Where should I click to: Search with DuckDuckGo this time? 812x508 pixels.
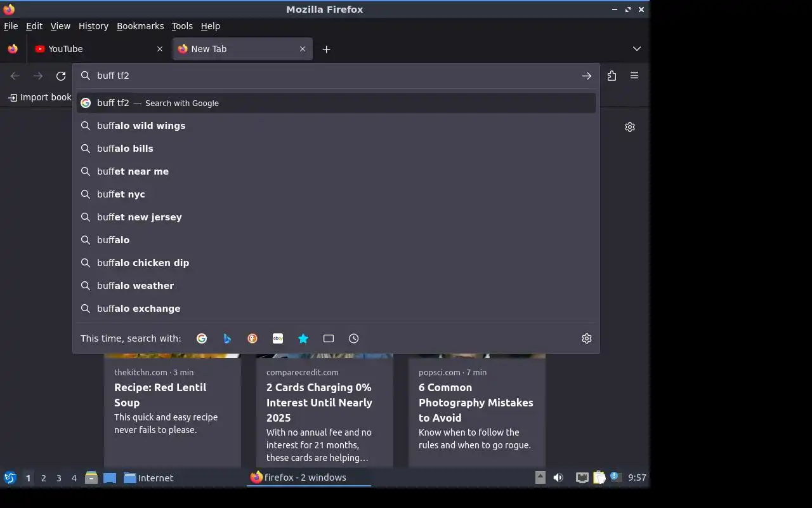coord(252,338)
